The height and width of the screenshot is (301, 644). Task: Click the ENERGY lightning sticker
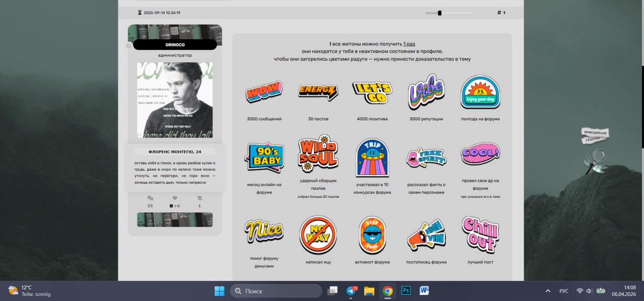pos(318,92)
